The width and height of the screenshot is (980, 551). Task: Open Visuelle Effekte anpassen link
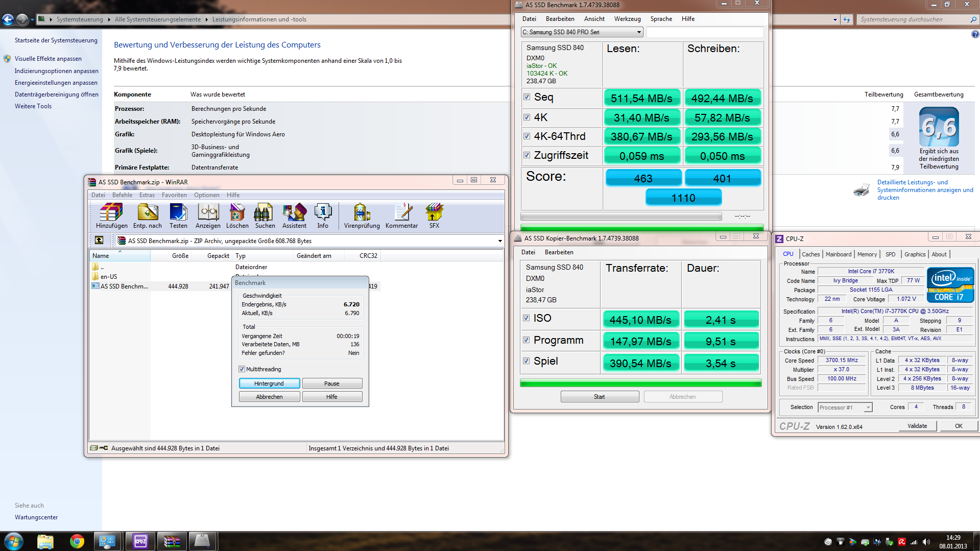click(48, 59)
